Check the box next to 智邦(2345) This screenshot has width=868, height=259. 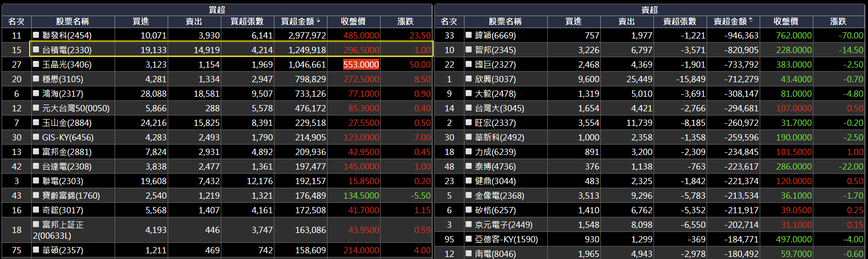tap(469, 49)
